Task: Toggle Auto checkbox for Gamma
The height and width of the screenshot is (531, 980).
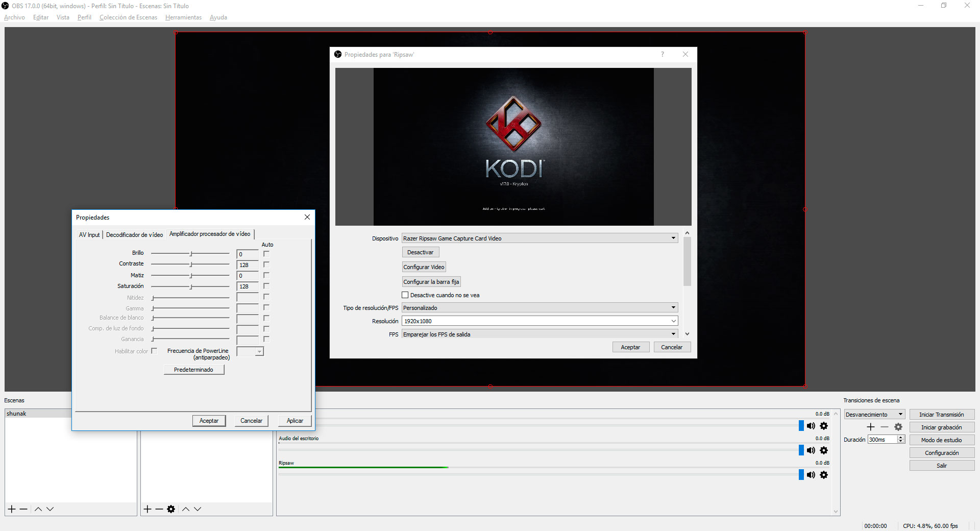Action: pos(266,307)
